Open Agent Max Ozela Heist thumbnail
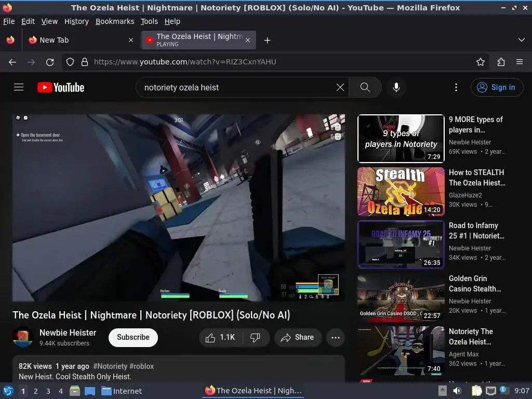532x399 pixels. coord(401,351)
